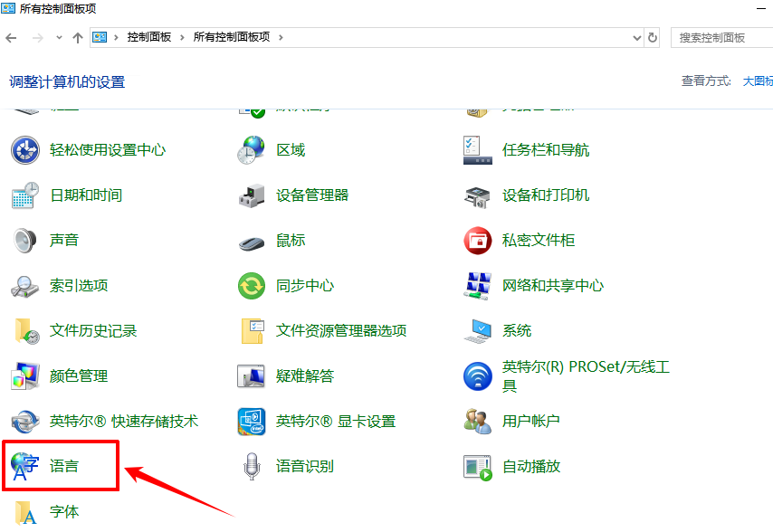Screen dimensions: 773x532
Task: Click the 文件历史记录 link text
Action: pyautogui.click(x=93, y=331)
